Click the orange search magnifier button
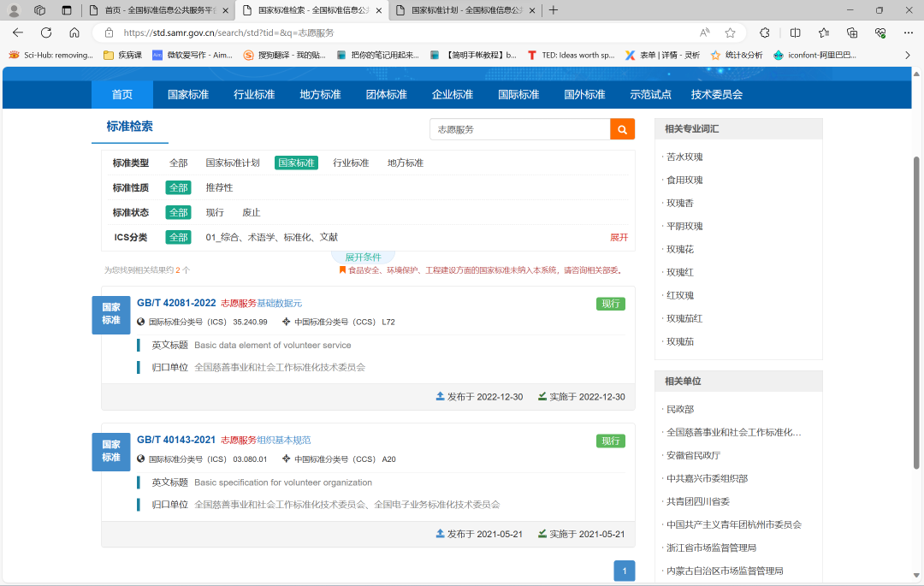This screenshot has width=924, height=586. 622,129
